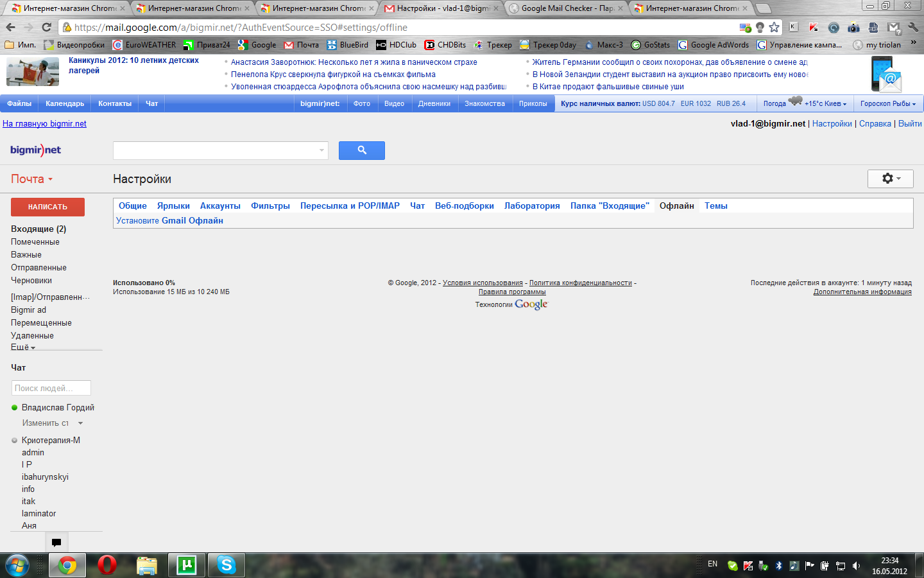Focus the Поиск людей chat search field
The width and height of the screenshot is (924, 578).
(51, 388)
